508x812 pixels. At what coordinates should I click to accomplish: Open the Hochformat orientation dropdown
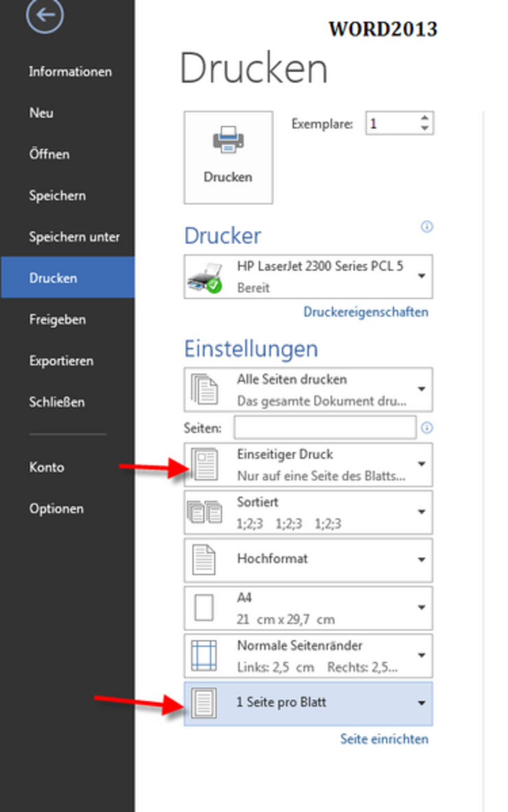(x=422, y=560)
